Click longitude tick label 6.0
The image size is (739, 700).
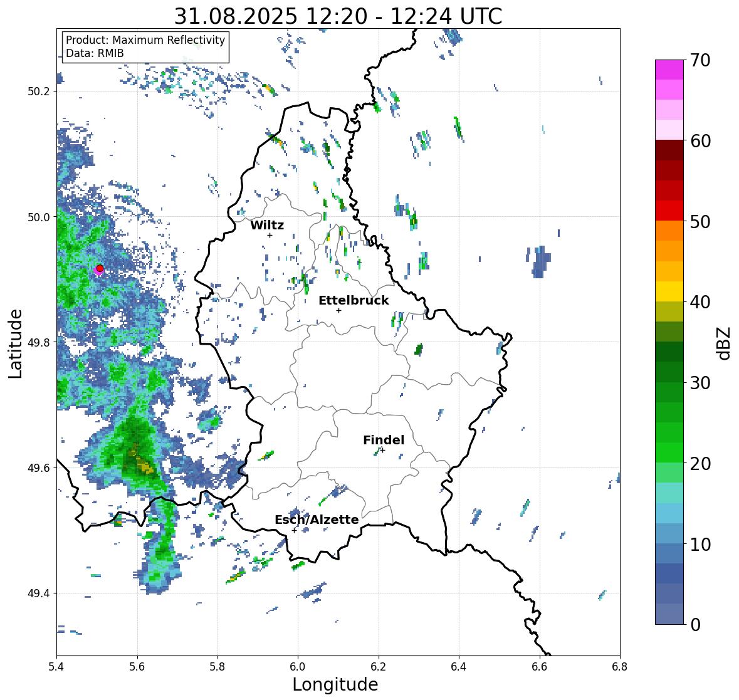[298, 667]
